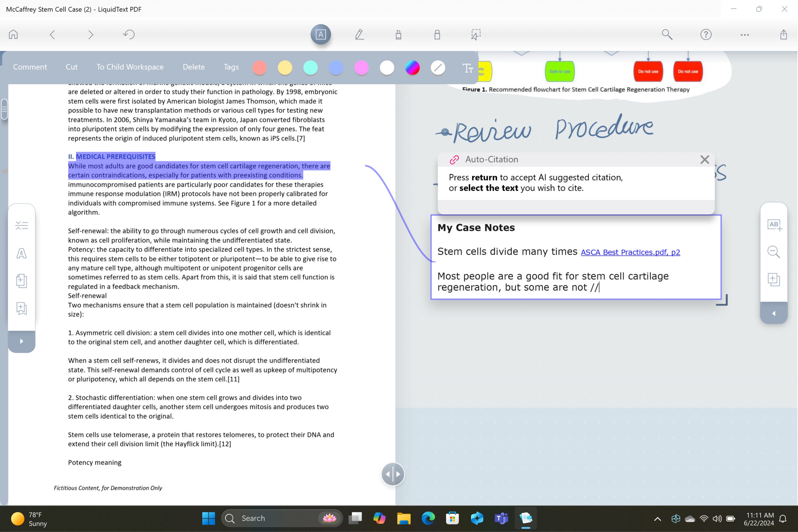Toggle the left collapse arrow panel
This screenshot has height=532, width=798.
pyautogui.click(x=22, y=341)
